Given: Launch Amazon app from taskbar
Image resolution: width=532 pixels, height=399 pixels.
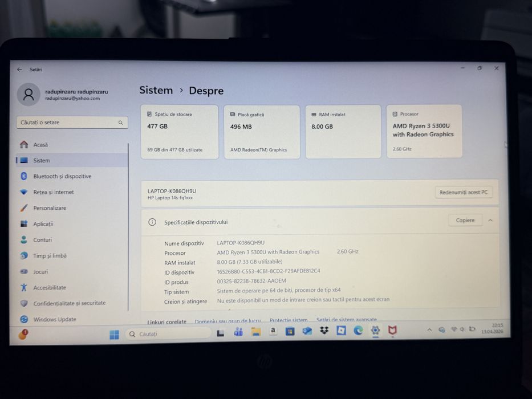Looking at the screenshot, I should (x=273, y=331).
